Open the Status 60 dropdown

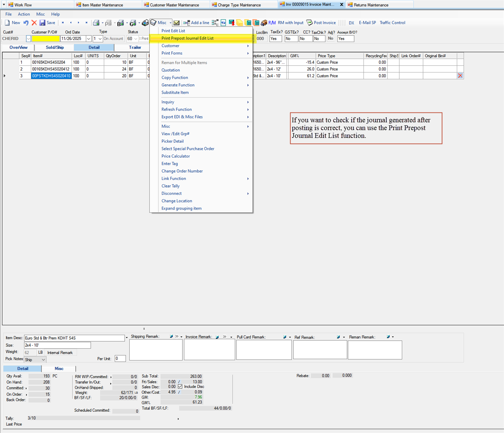(135, 39)
